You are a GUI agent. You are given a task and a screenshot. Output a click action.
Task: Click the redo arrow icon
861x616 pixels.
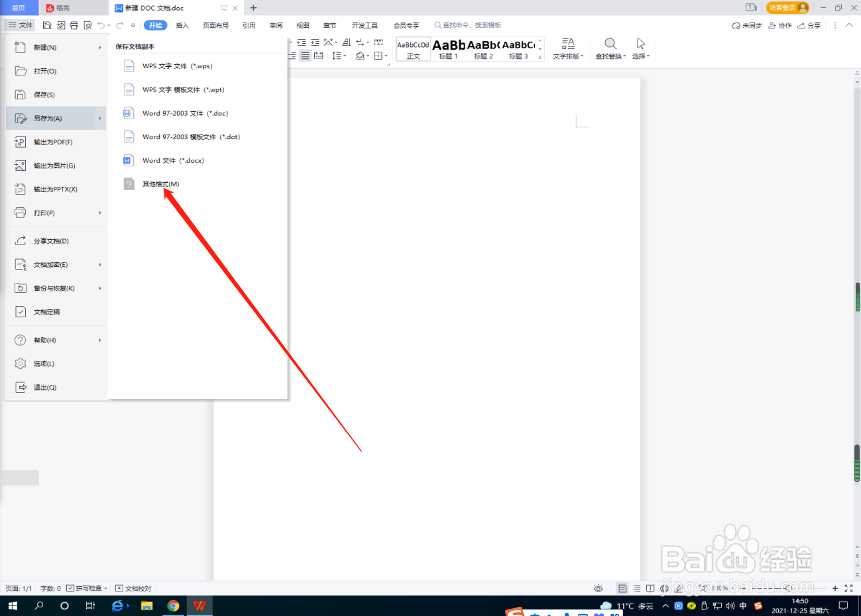pos(120,25)
